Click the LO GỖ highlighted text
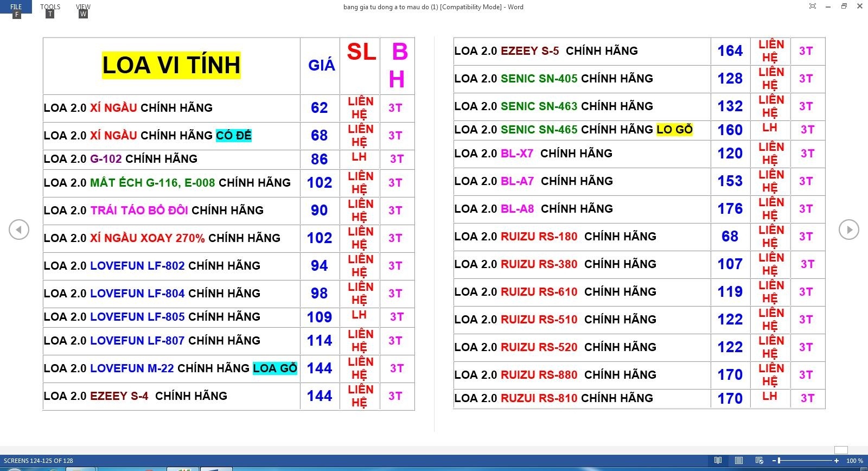Viewport: 868px width, 471px height. click(675, 129)
